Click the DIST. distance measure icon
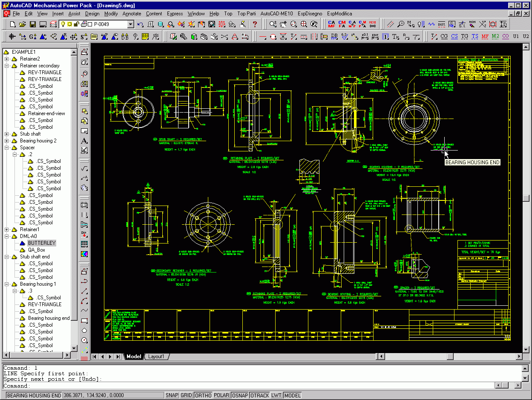532x400 pixels. point(441,24)
